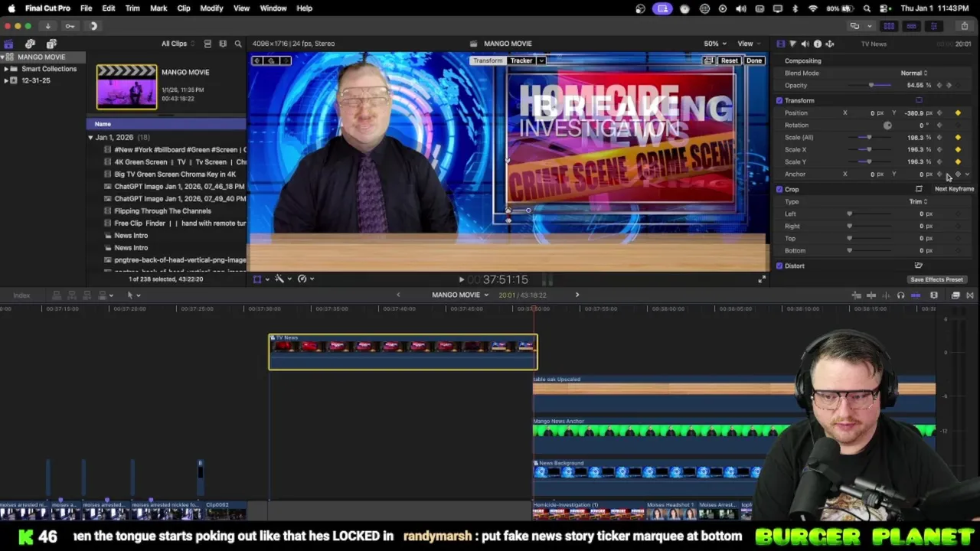Show the Background Tasks indicator

coord(93,26)
